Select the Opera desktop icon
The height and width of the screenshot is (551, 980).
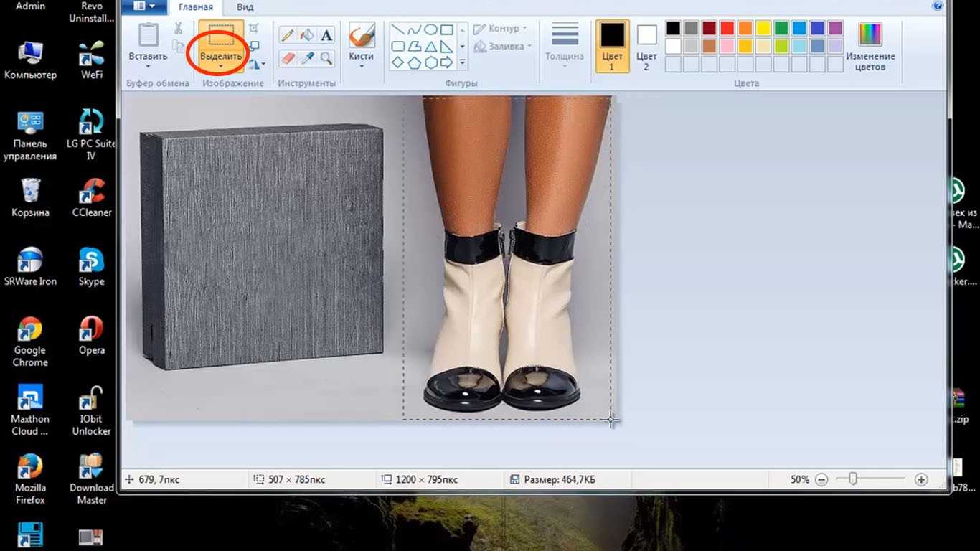coord(92,336)
